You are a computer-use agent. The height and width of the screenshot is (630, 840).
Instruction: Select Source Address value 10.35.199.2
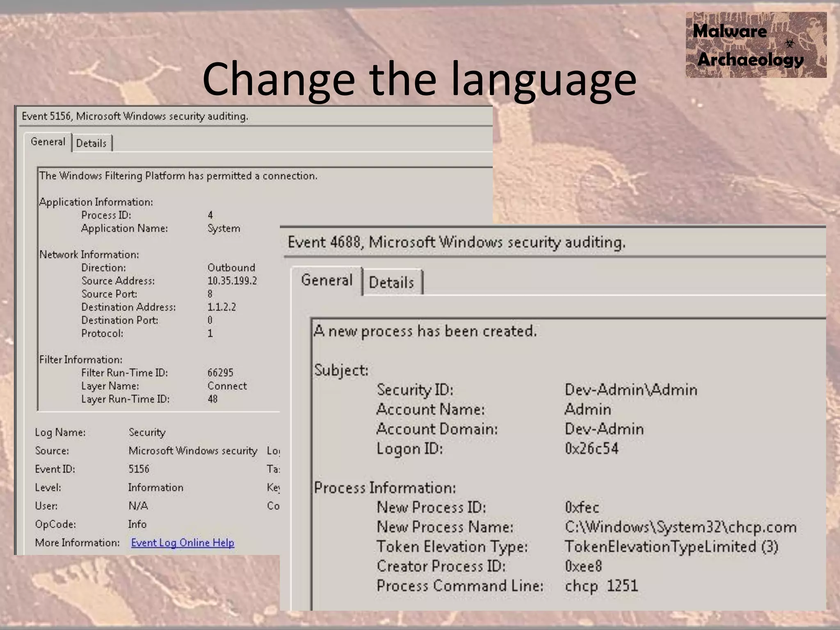(232, 281)
